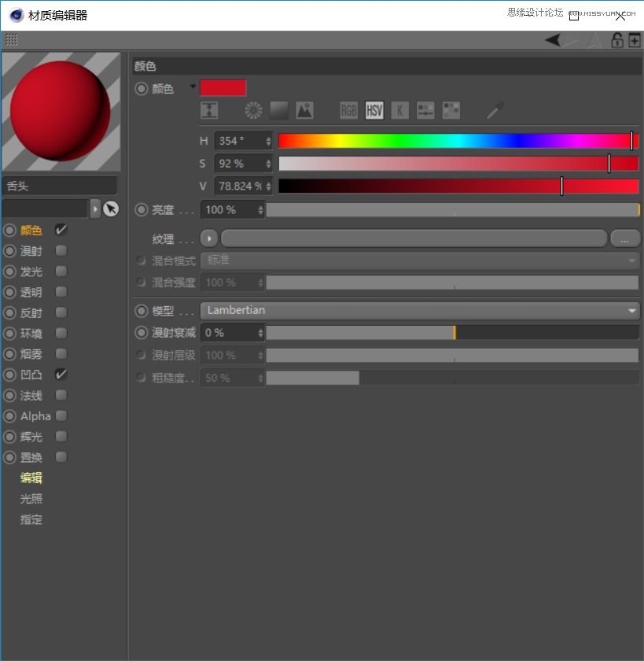Switch to the 指定 tab
This screenshot has width=644, height=661.
click(x=31, y=519)
